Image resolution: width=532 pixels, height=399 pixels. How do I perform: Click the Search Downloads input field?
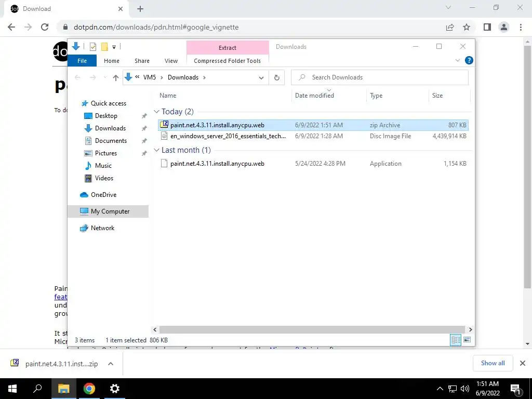click(x=380, y=77)
